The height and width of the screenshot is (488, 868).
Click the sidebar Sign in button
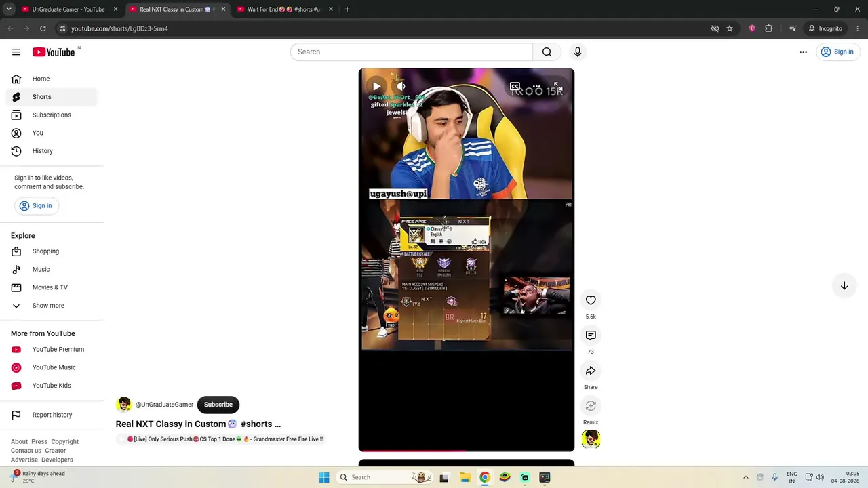[35, 206]
